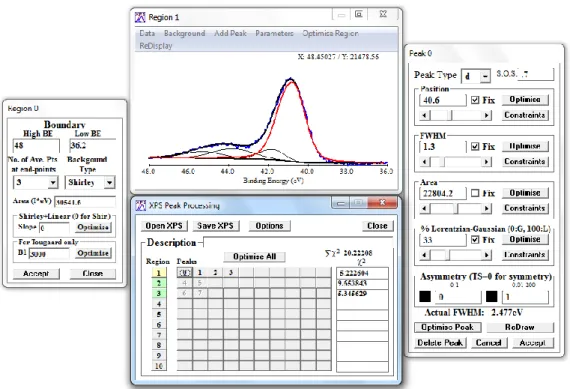
Task: Click Accept in the Peak 0 window
Action: [533, 343]
